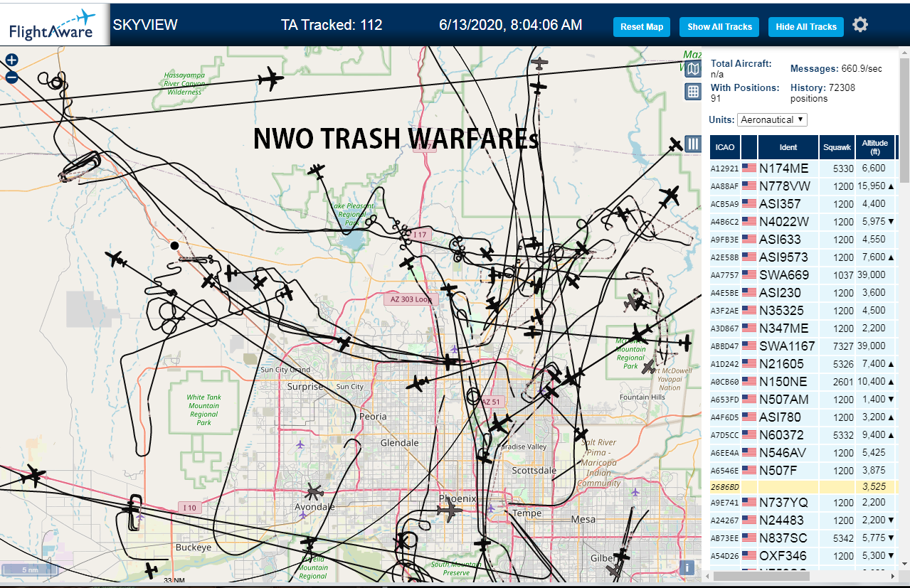Select N546AV aircraft row

tap(804, 453)
